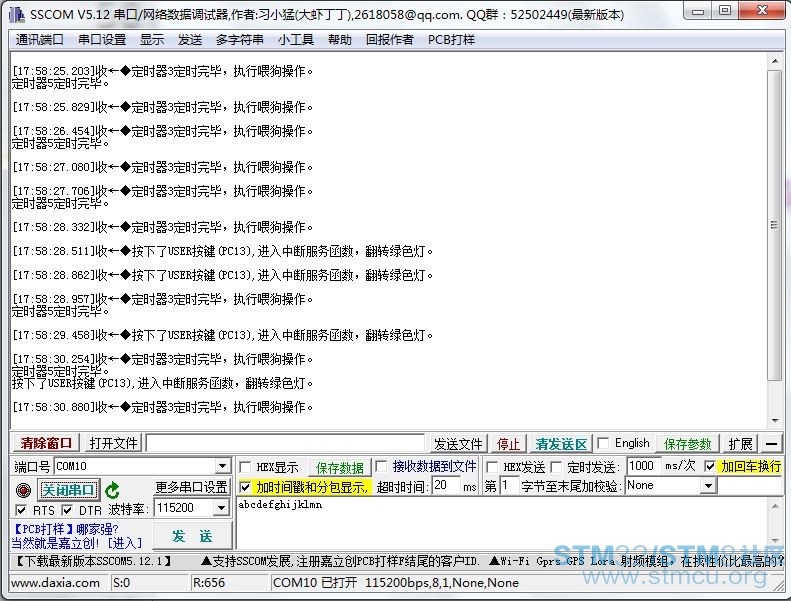Click the file path input field
The width and height of the screenshot is (791, 601).
[x=285, y=443]
